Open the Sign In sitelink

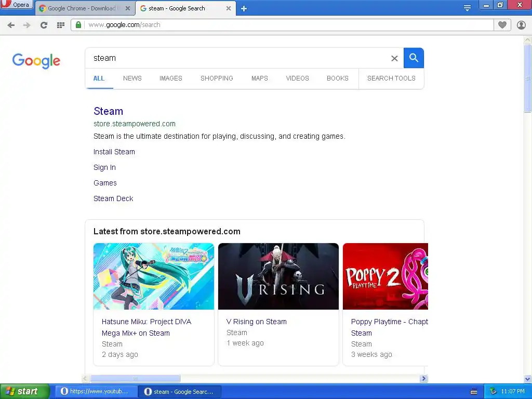coord(104,167)
